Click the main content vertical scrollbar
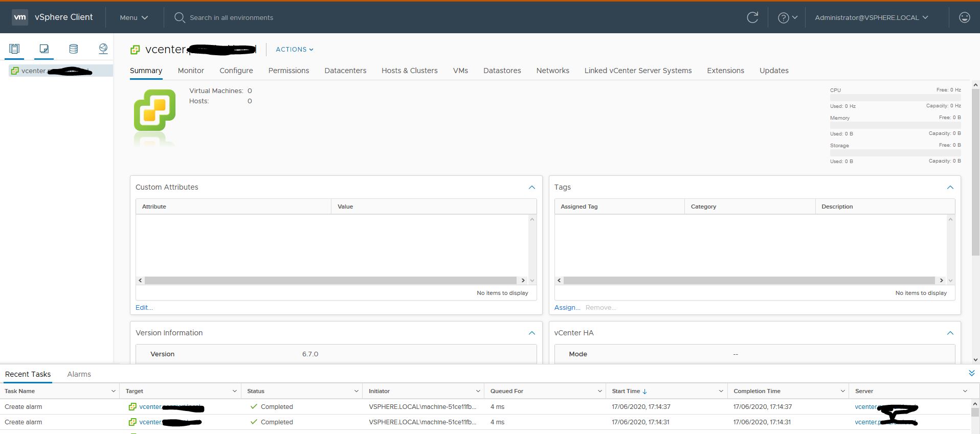Viewport: 980px width, 434px height. coord(975,173)
